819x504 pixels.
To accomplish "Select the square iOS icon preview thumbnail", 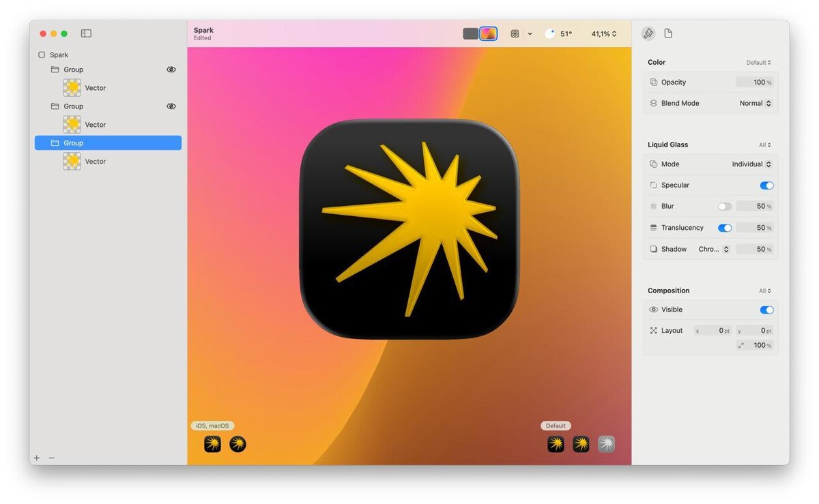I will pyautogui.click(x=212, y=445).
